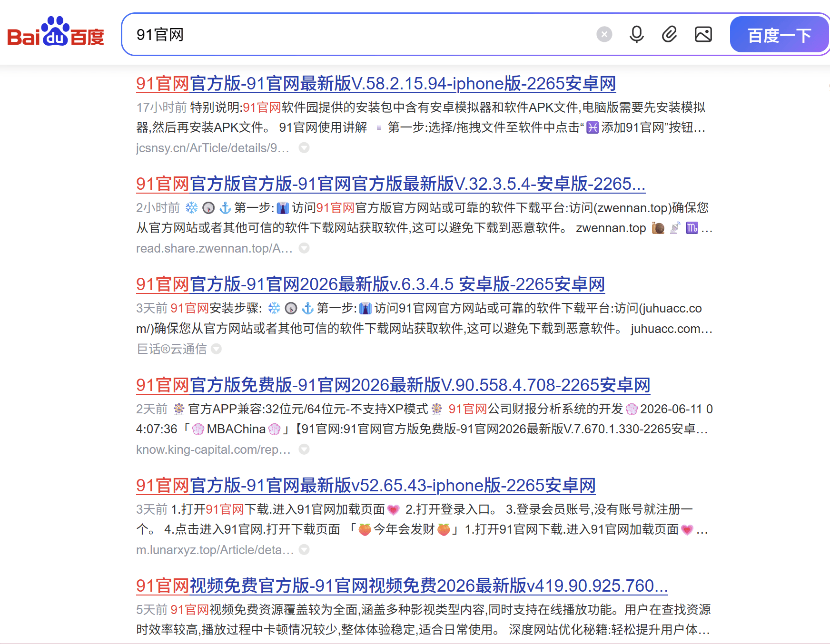The height and width of the screenshot is (644, 830).
Task: Attach a file using paperclip icon
Action: tap(669, 34)
